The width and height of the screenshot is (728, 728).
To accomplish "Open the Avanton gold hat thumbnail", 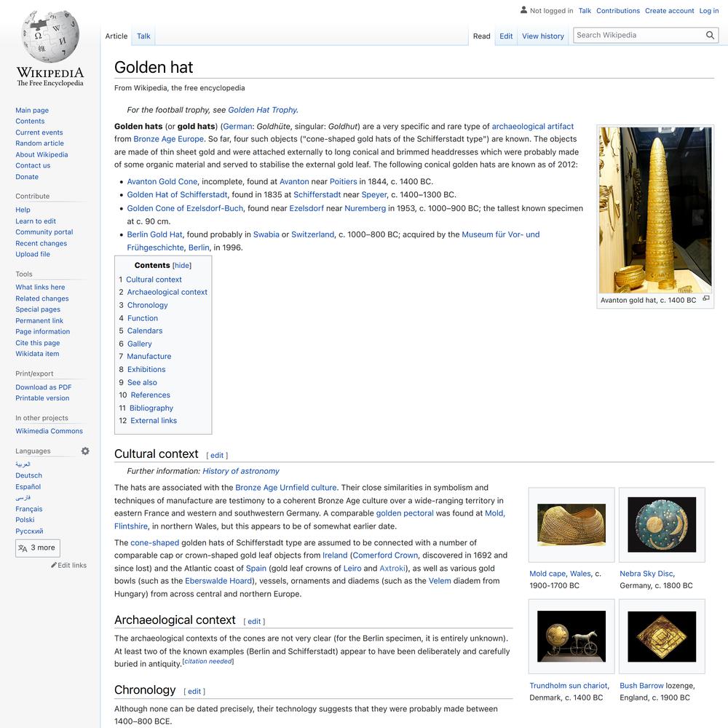I will coord(655,210).
